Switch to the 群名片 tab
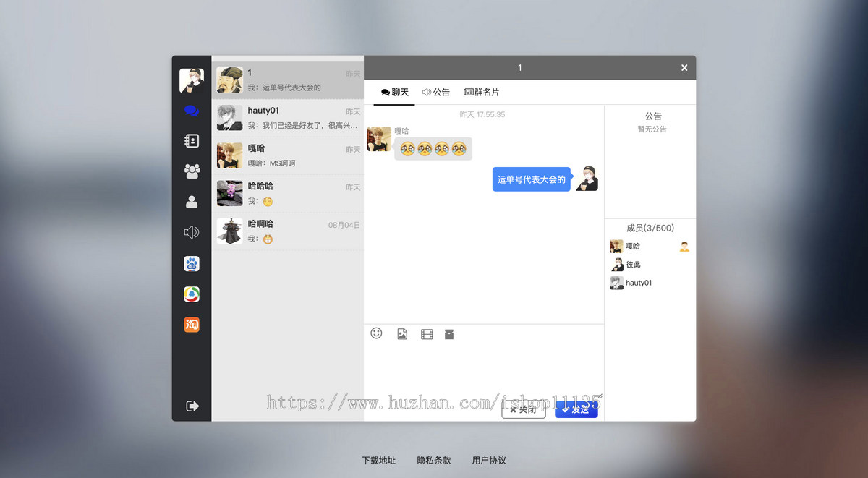 click(482, 93)
